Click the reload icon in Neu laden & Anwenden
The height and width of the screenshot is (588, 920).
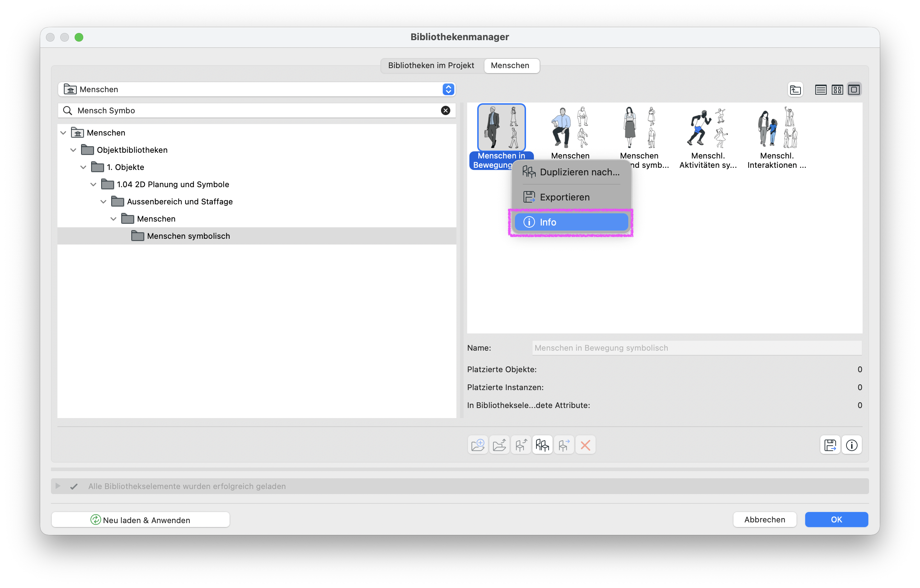(x=95, y=520)
